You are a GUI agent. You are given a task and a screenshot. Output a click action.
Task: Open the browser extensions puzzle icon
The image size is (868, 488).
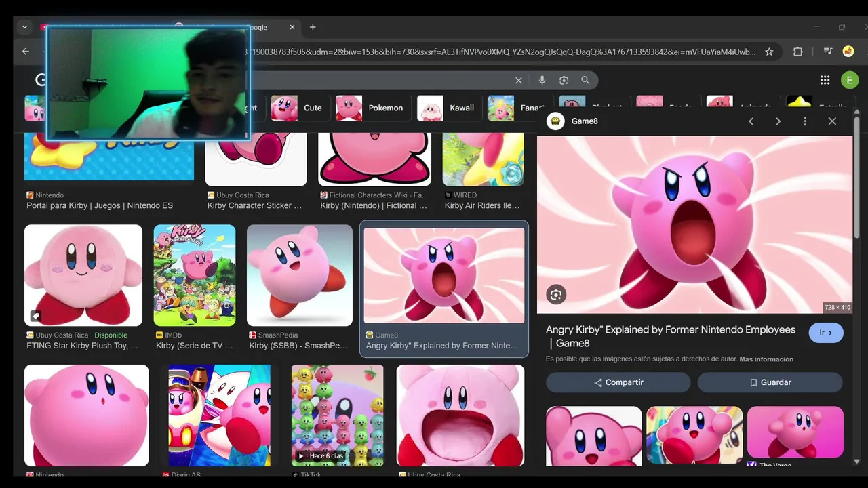(x=798, y=52)
